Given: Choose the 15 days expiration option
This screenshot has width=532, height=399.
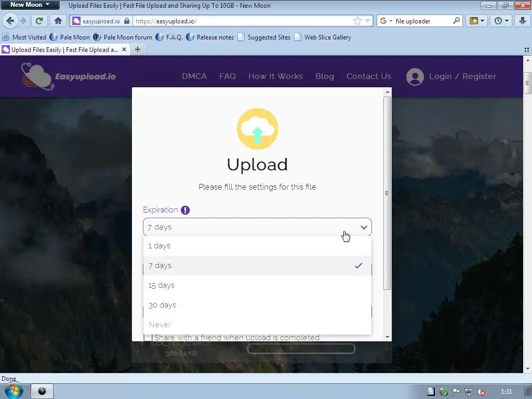Looking at the screenshot, I should pos(257,285).
